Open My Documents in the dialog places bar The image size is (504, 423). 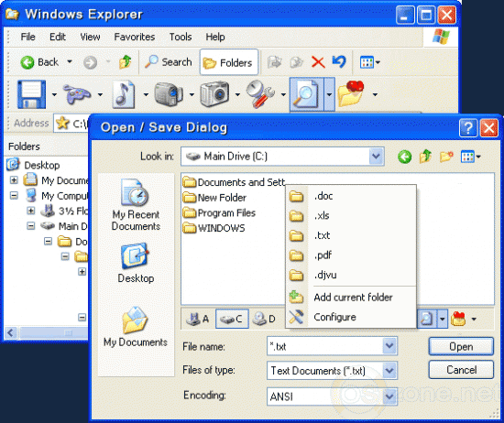136,327
